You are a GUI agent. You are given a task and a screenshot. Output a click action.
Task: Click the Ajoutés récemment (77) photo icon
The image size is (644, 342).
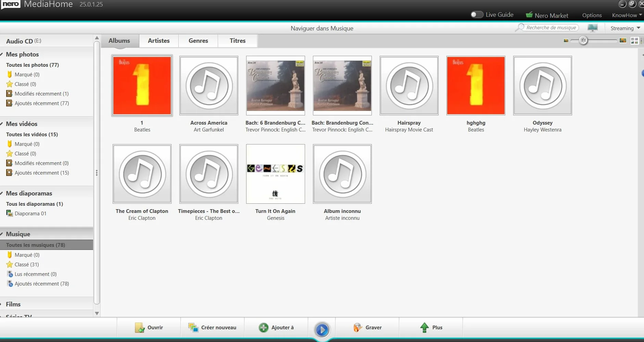(10, 103)
